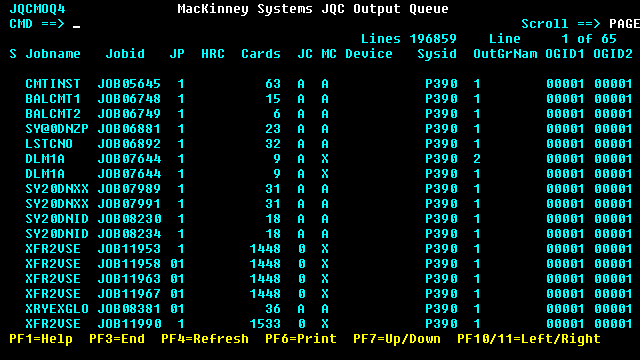Click job ID JOB07989

point(129,189)
